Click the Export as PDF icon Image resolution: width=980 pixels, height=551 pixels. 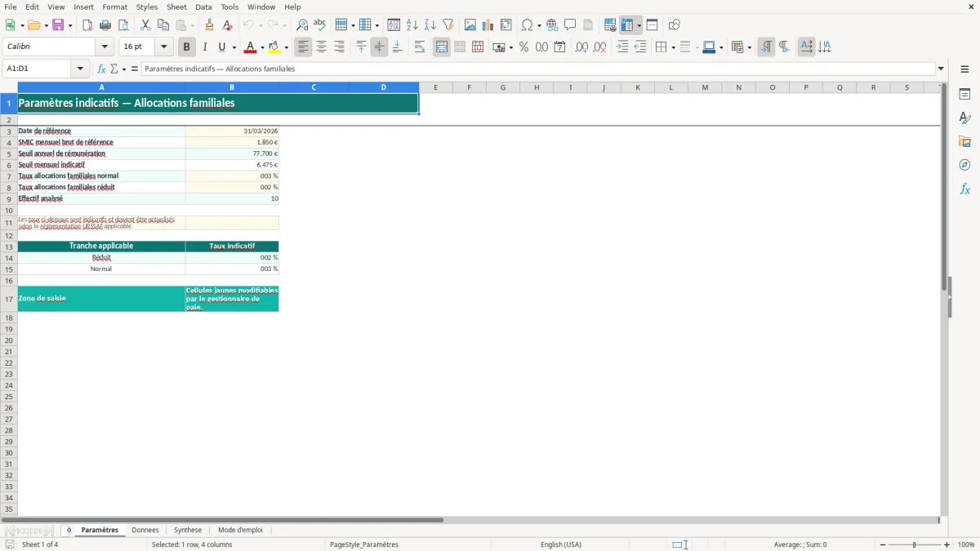click(x=87, y=25)
